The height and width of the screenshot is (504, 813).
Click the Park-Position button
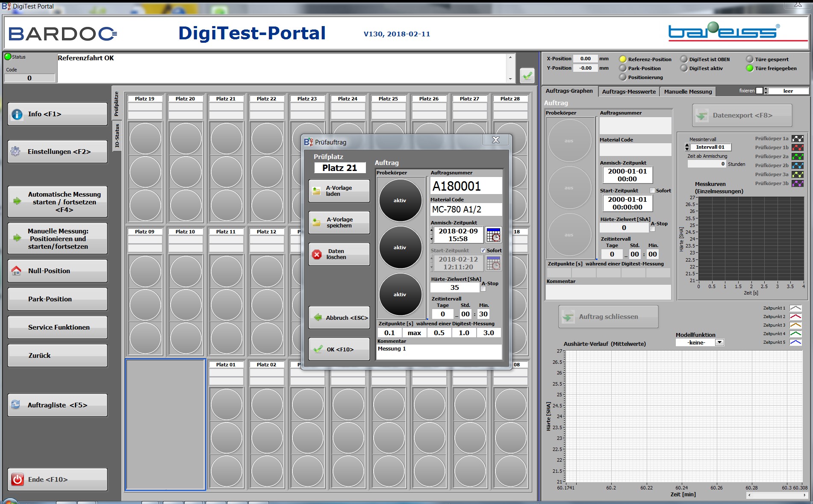57,299
